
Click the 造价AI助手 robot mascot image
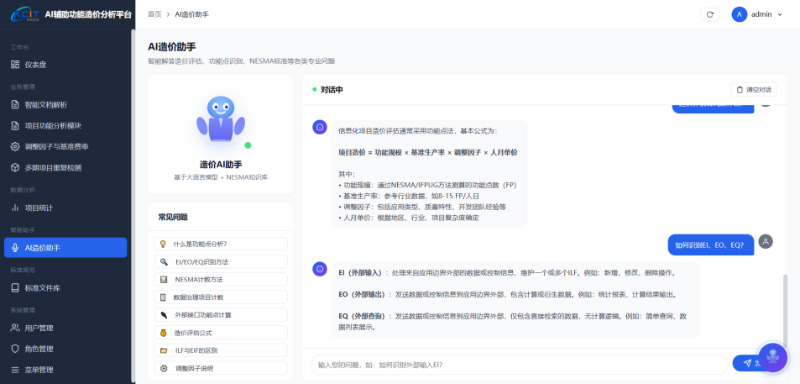click(x=220, y=119)
